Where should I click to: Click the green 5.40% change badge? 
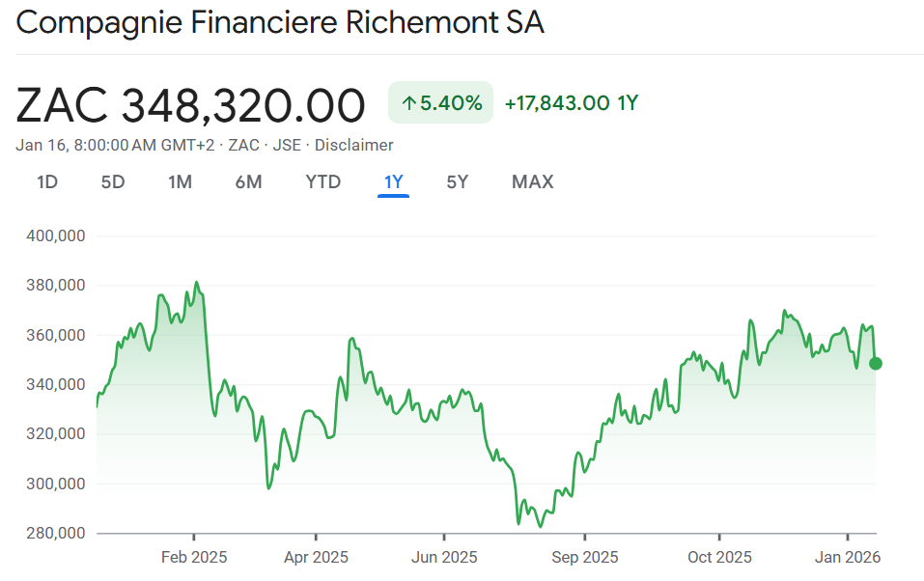[x=440, y=103]
